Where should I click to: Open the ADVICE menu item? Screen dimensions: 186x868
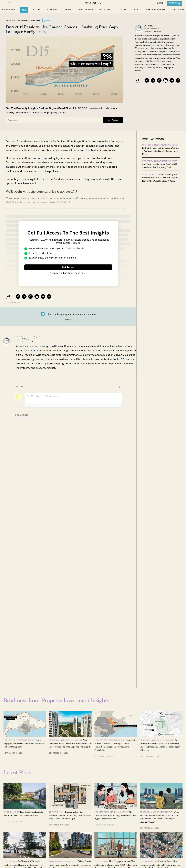(135, 10)
